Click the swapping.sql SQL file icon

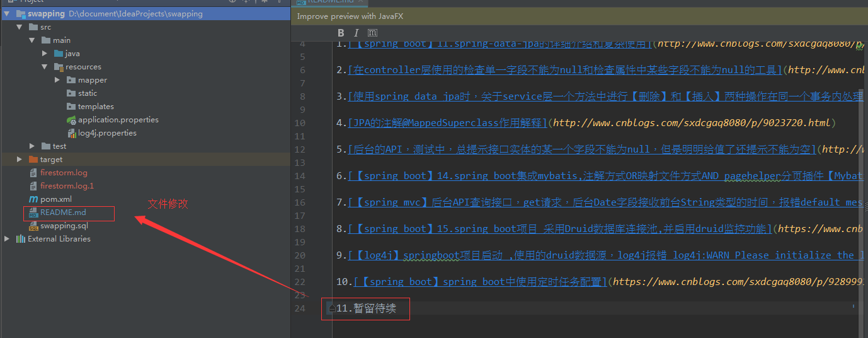click(x=34, y=226)
